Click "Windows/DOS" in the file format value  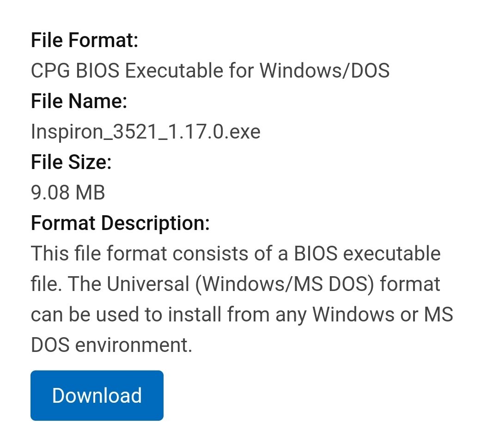[325, 70]
